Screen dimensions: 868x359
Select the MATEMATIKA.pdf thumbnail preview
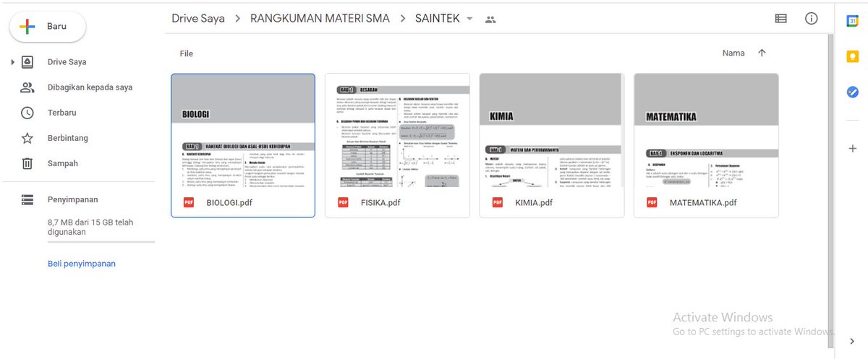[x=706, y=131]
